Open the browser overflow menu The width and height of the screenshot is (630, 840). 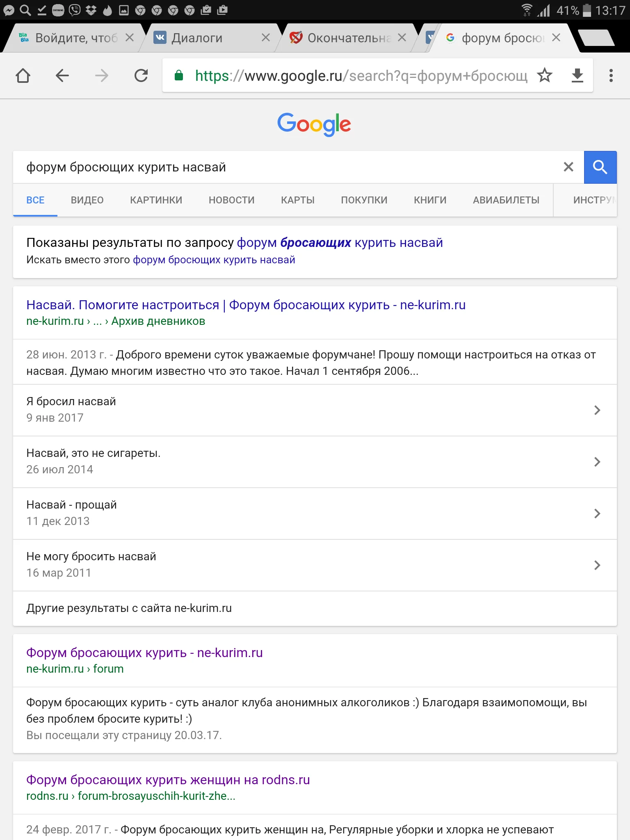pyautogui.click(x=610, y=75)
